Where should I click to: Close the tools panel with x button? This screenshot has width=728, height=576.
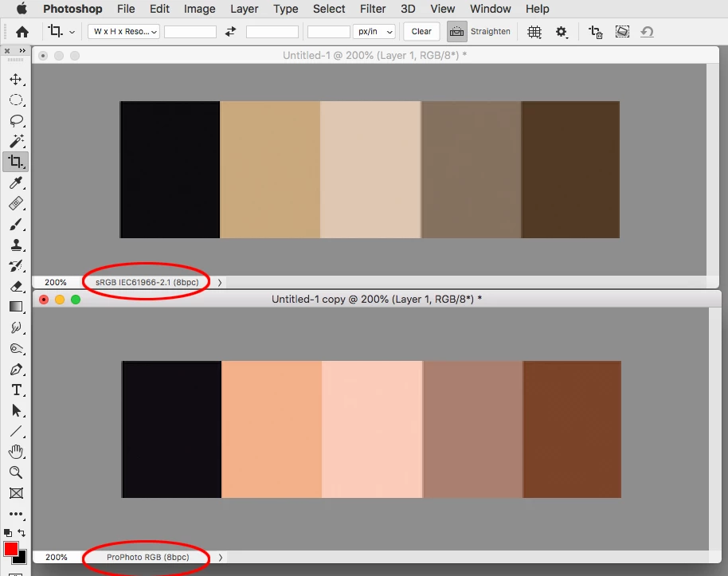pyautogui.click(x=7, y=51)
